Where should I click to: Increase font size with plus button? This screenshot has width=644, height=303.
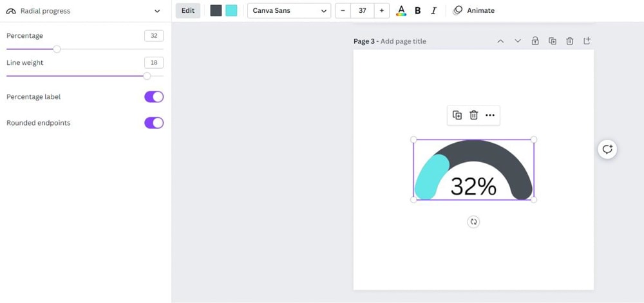click(x=381, y=11)
